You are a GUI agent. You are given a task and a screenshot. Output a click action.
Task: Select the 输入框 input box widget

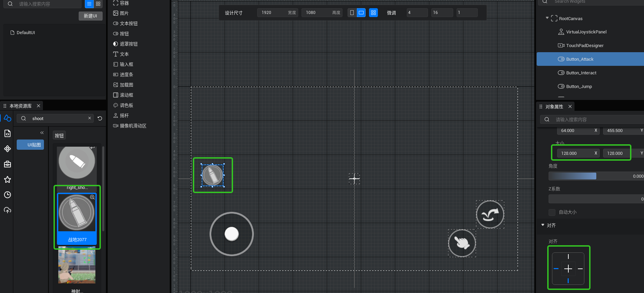coord(123,64)
